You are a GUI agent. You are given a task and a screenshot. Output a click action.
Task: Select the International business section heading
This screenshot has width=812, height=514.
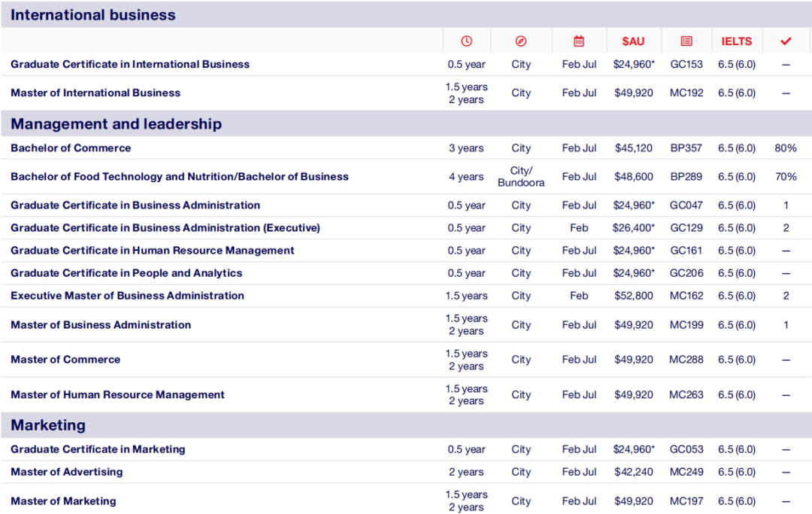tap(93, 14)
